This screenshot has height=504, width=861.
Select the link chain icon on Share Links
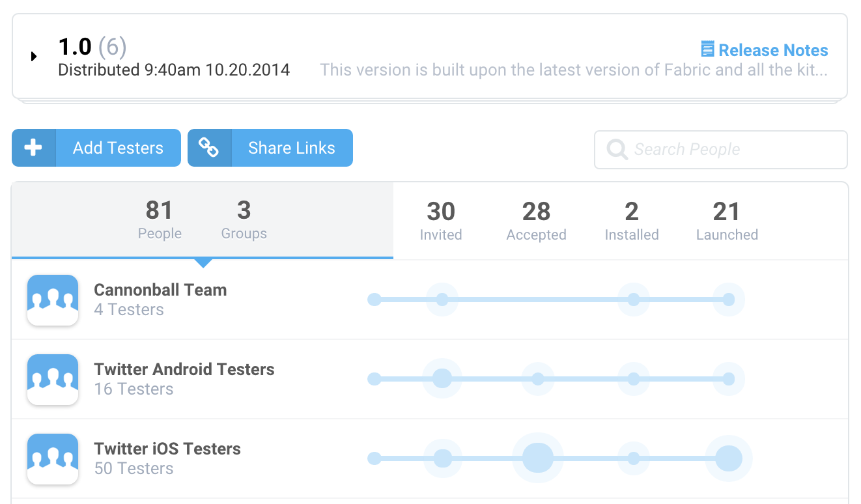pos(210,147)
